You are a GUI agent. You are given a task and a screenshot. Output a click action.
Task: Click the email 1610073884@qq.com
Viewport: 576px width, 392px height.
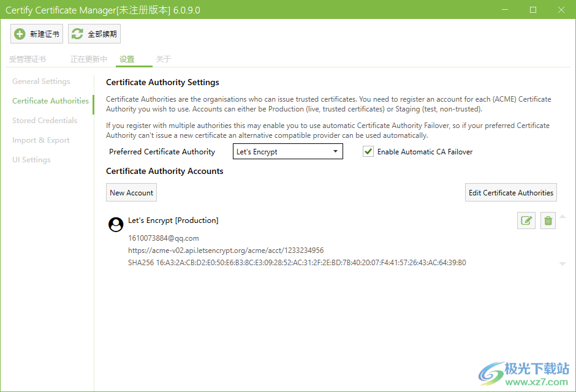[x=164, y=238]
